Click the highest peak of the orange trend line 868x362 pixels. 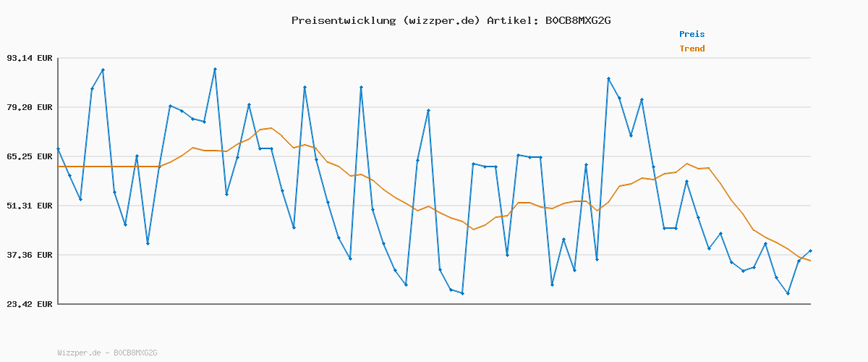(271, 128)
